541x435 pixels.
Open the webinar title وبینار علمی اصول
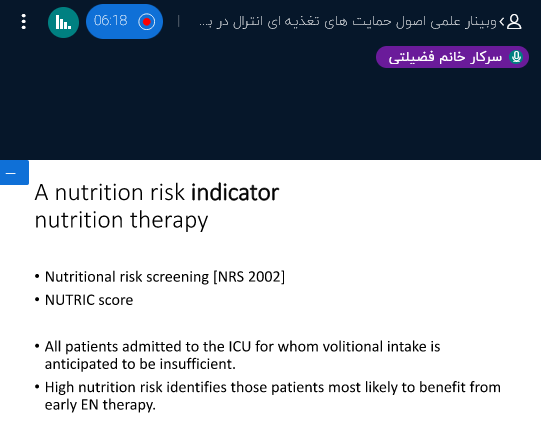pyautogui.click(x=348, y=22)
